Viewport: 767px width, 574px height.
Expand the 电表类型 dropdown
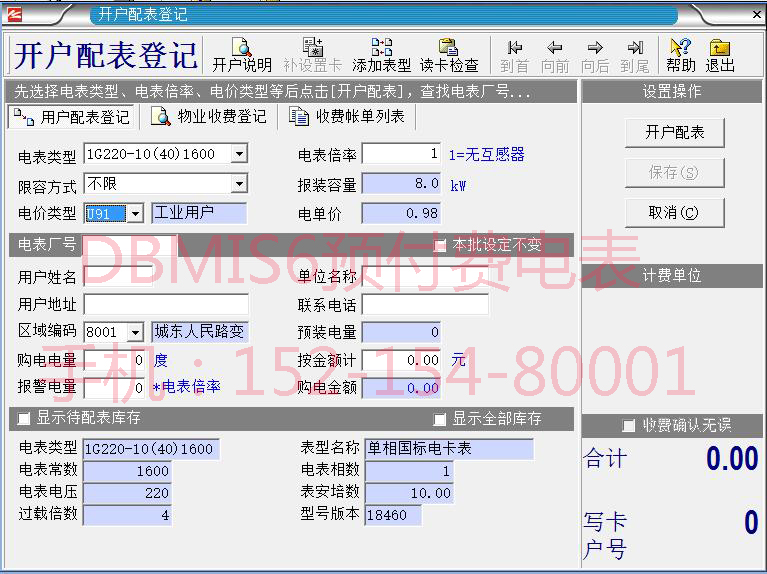click(x=238, y=154)
